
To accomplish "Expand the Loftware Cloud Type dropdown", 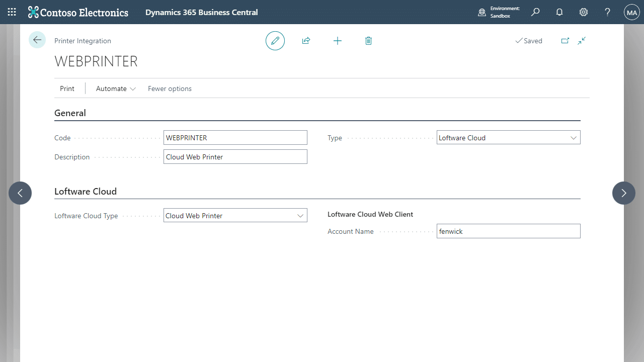I will [x=300, y=216].
